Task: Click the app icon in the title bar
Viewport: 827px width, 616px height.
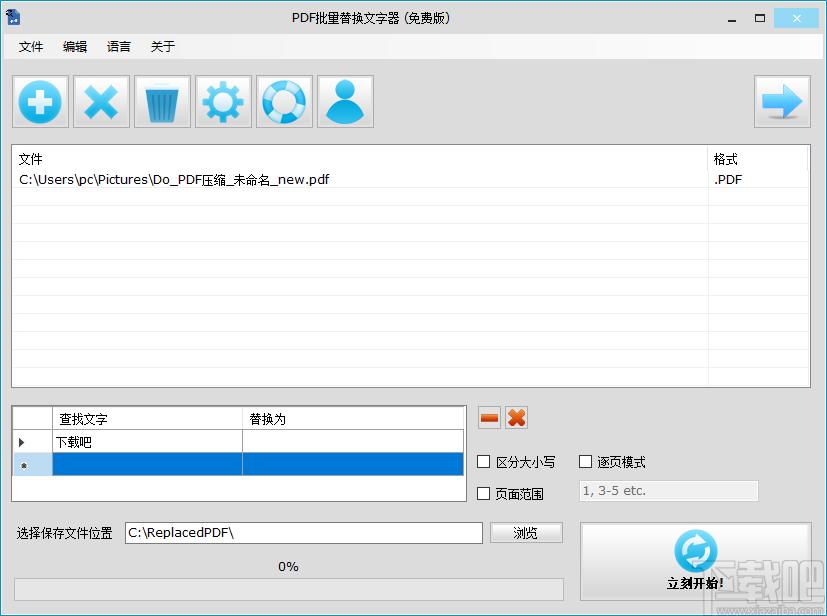Action: 13,17
